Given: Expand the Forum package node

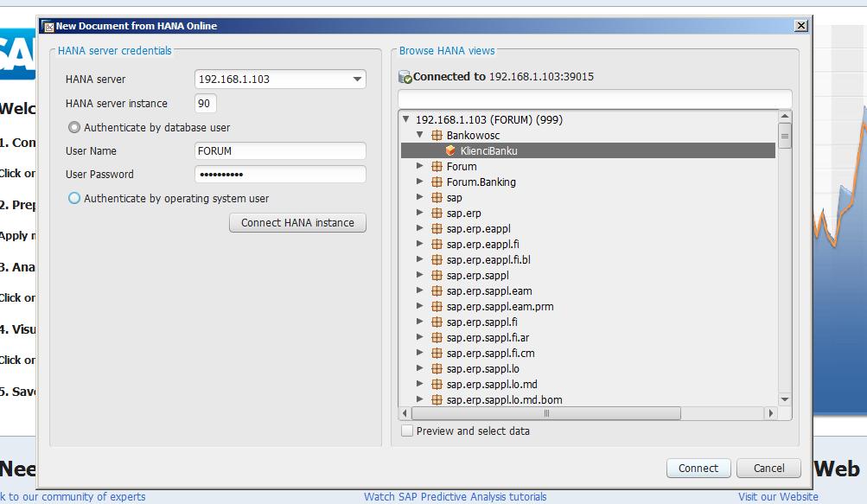Looking at the screenshot, I should (x=420, y=165).
